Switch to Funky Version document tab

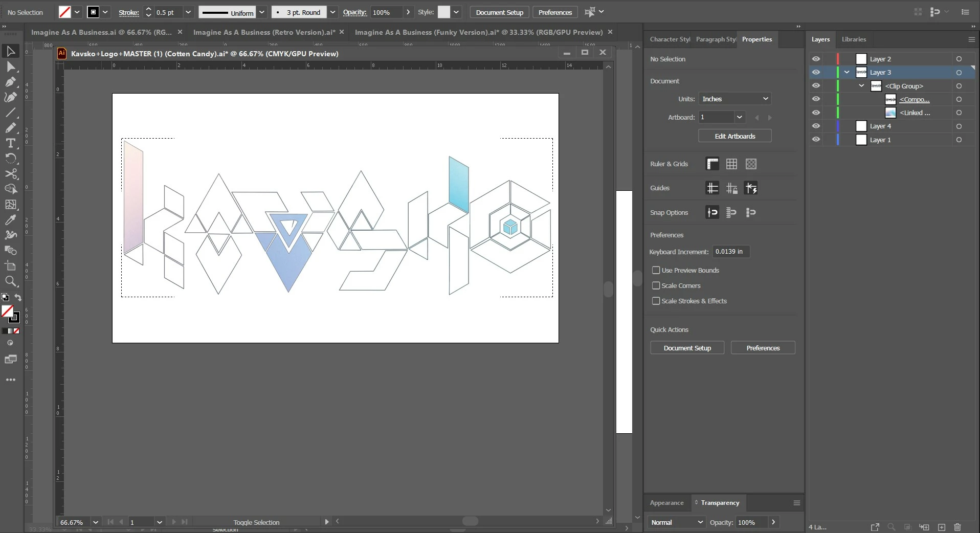[479, 32]
